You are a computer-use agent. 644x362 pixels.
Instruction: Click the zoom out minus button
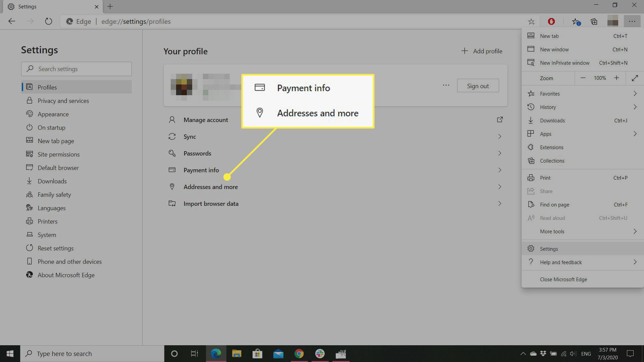583,78
